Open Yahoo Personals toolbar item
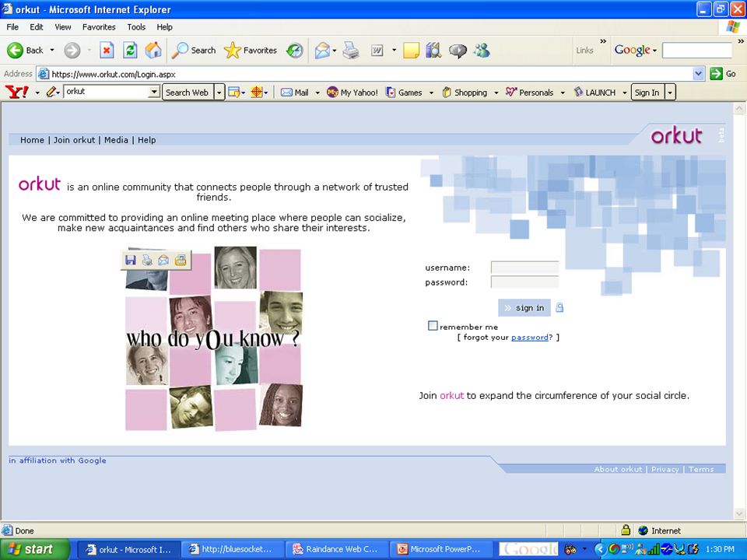The height and width of the screenshot is (560, 747). [530, 93]
